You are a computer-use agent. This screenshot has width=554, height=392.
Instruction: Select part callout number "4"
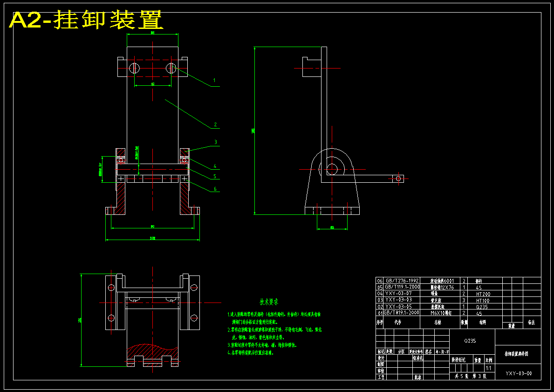pos(215,166)
